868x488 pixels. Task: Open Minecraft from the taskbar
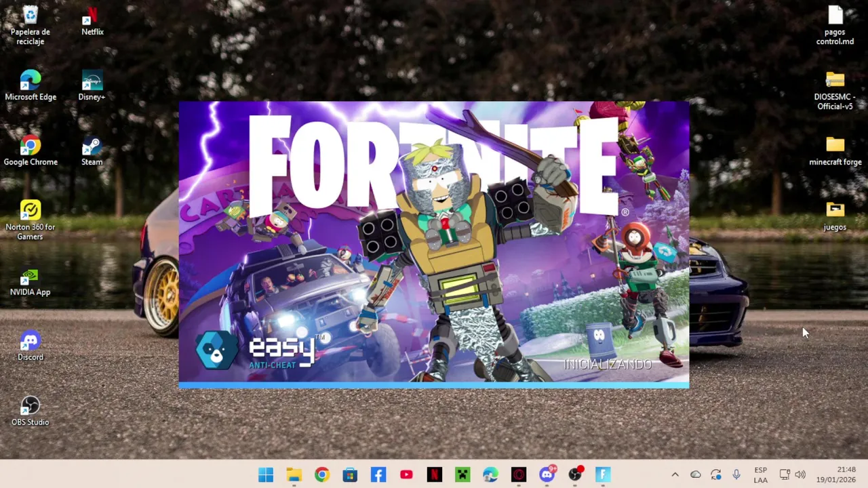(462, 474)
